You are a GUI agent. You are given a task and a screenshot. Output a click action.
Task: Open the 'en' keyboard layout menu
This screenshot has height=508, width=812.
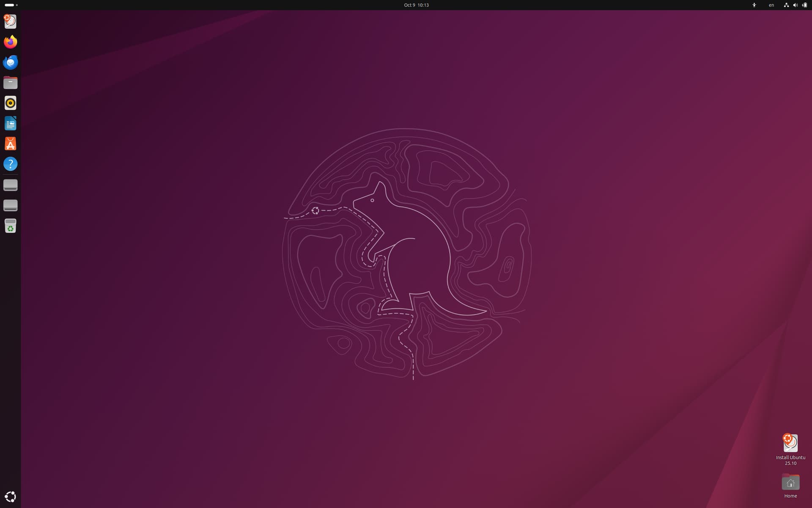(x=771, y=5)
